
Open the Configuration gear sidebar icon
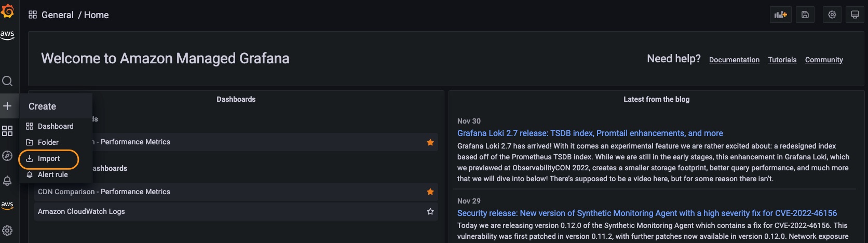coord(7,231)
